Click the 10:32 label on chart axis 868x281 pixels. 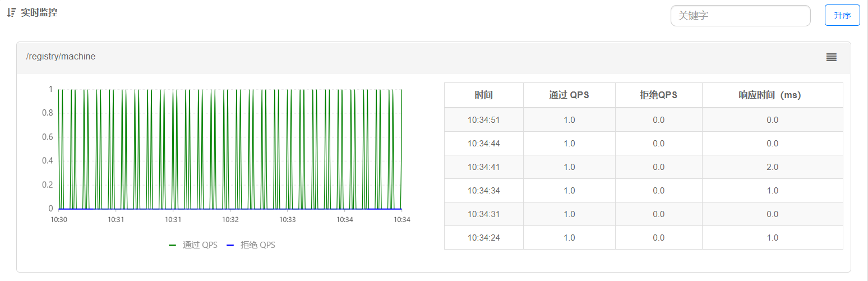pyautogui.click(x=230, y=220)
